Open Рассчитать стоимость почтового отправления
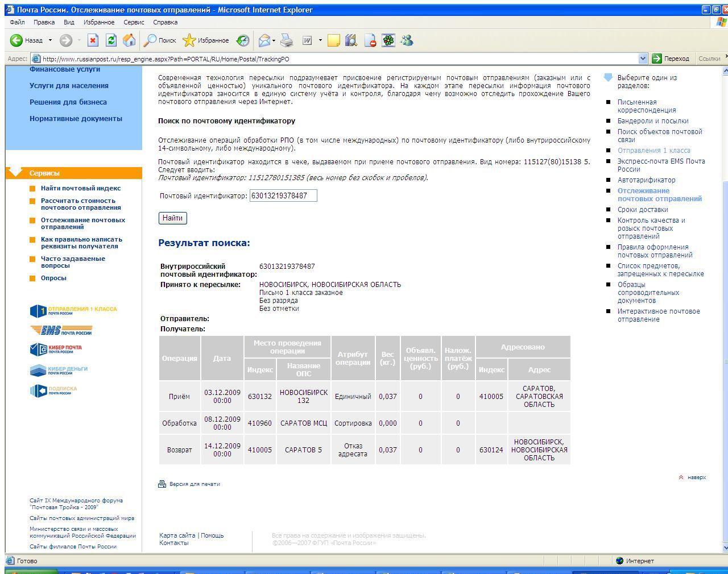 coord(81,204)
